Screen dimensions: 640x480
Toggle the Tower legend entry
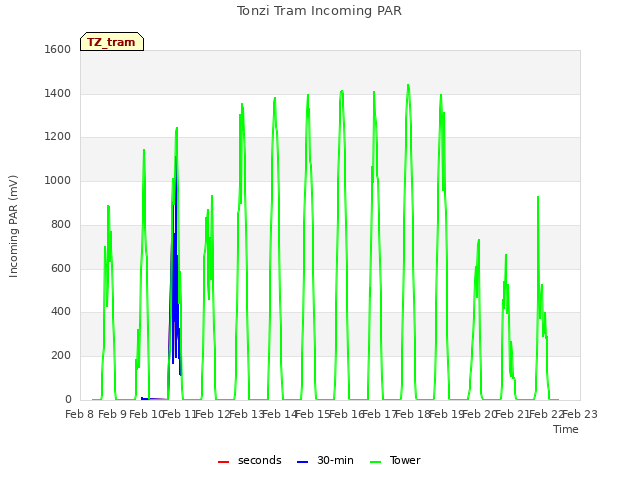click(395, 460)
